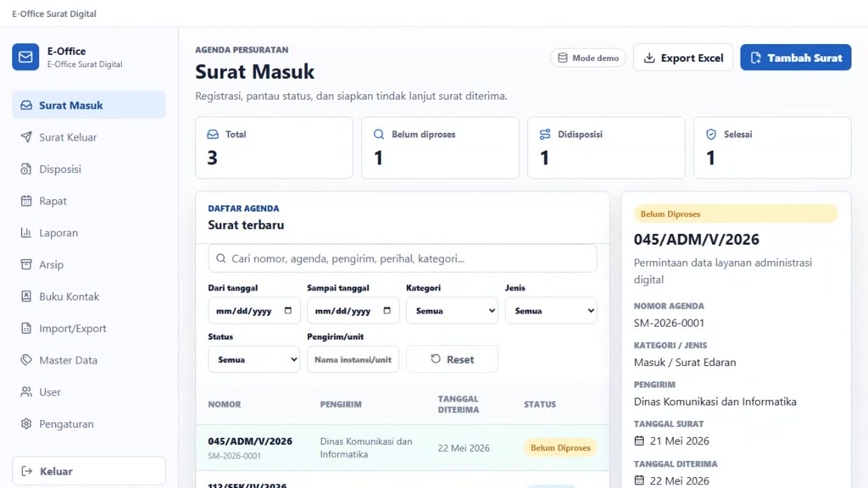Click the Arsip archive box icon
Viewport: 868px width, 488px height.
pos(26,264)
